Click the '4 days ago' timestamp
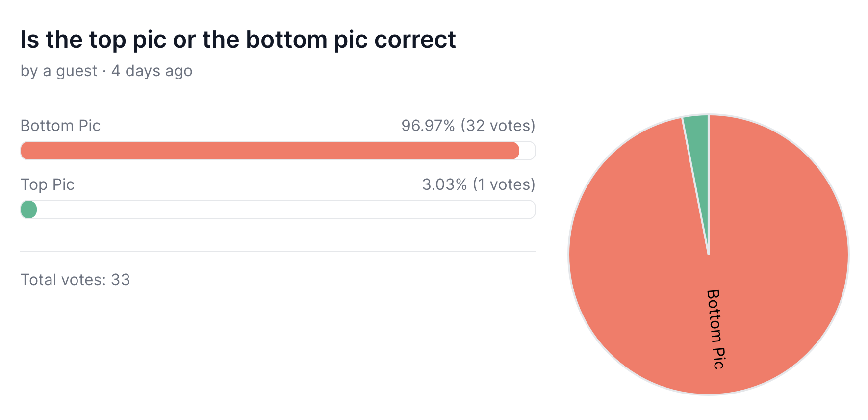This screenshot has width=868, height=420. click(152, 71)
